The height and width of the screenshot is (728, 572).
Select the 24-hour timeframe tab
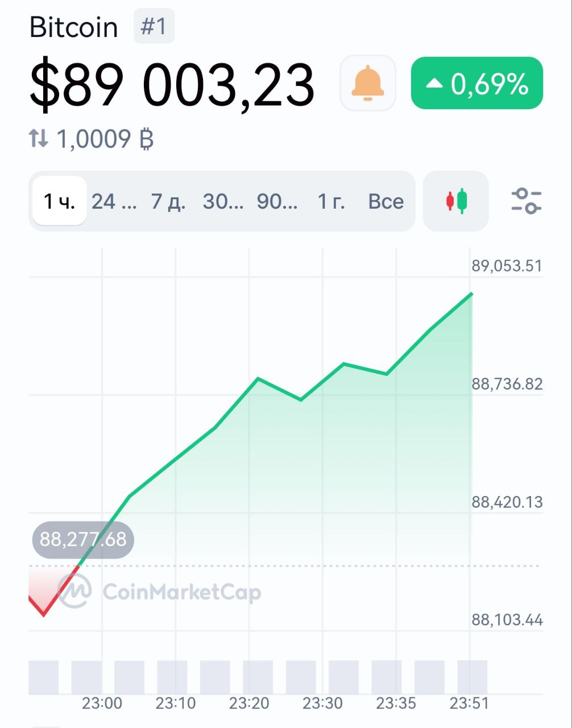pos(114,201)
